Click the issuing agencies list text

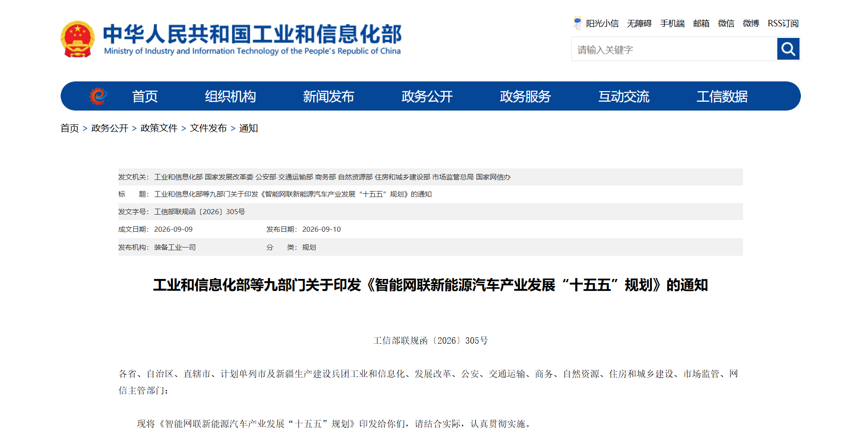pyautogui.click(x=332, y=177)
